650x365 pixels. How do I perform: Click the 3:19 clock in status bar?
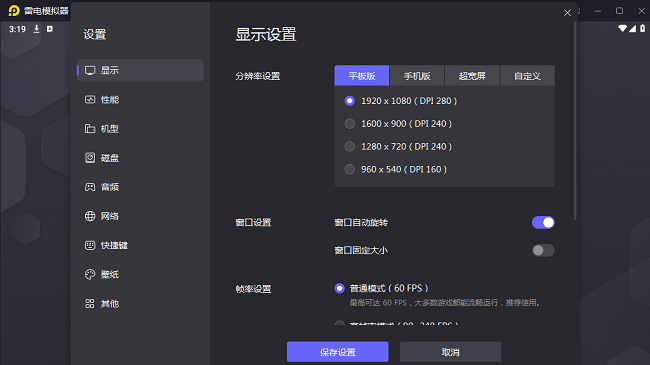point(17,29)
